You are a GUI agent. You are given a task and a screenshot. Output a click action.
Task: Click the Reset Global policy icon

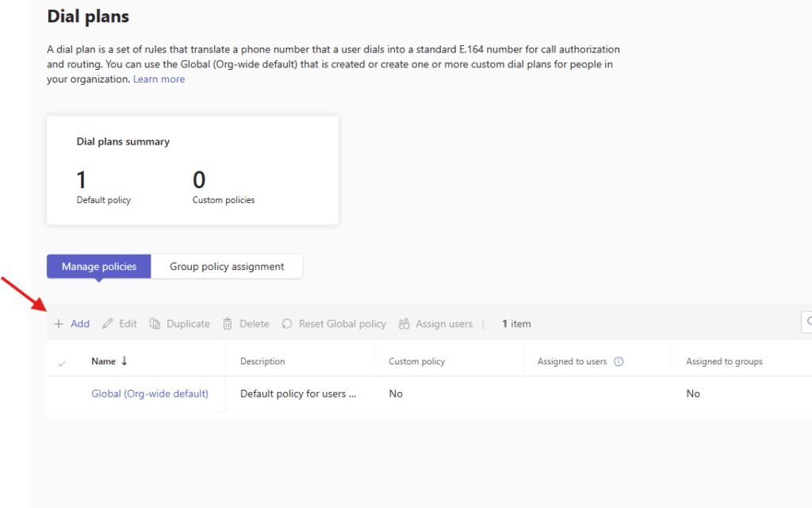click(287, 324)
